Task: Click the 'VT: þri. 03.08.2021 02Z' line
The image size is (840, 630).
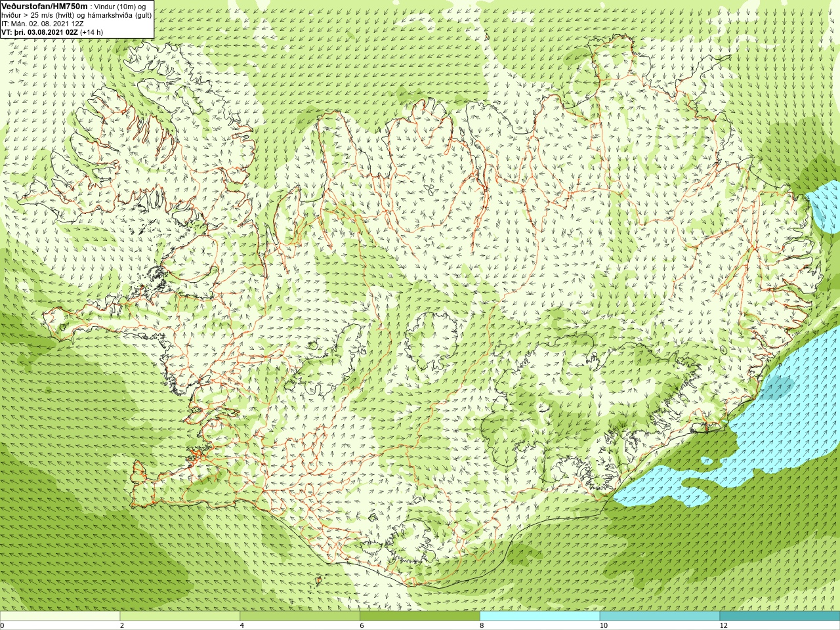Action: (x=39, y=32)
